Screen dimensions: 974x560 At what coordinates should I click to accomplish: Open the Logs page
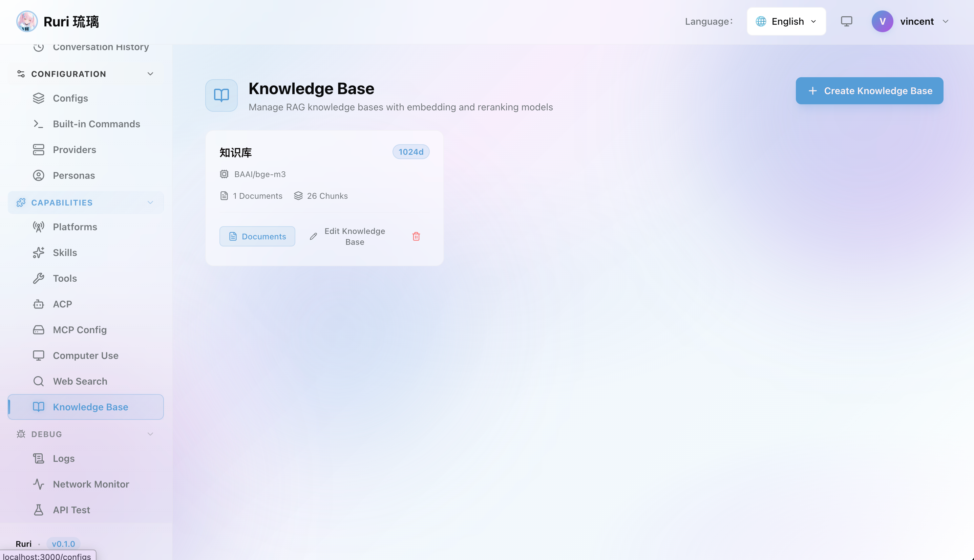click(86, 458)
